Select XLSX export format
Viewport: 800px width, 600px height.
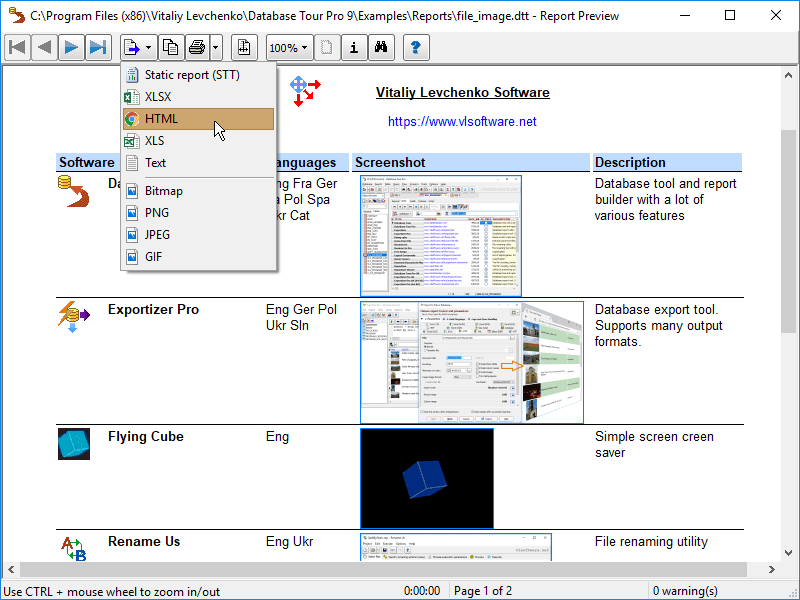158,97
